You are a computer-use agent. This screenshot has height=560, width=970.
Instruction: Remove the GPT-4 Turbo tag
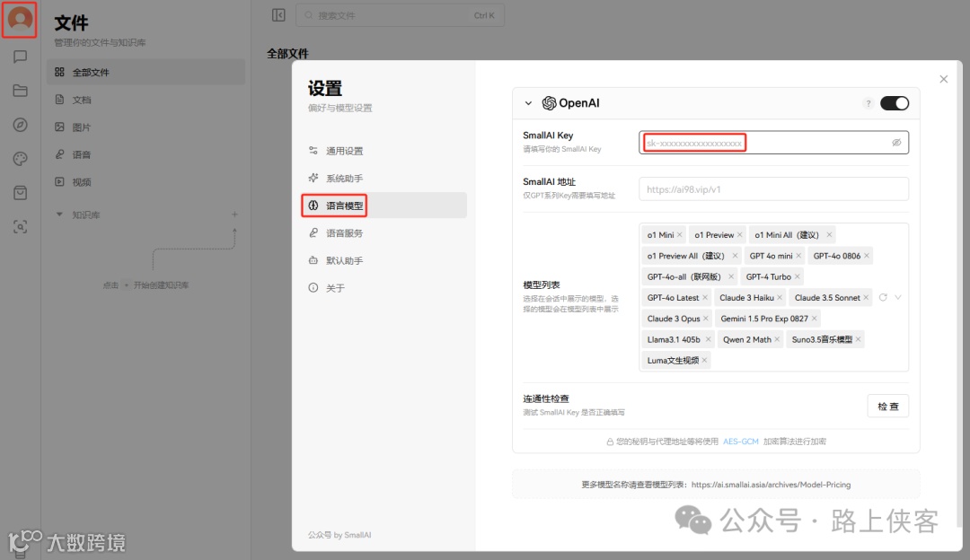[x=797, y=277]
